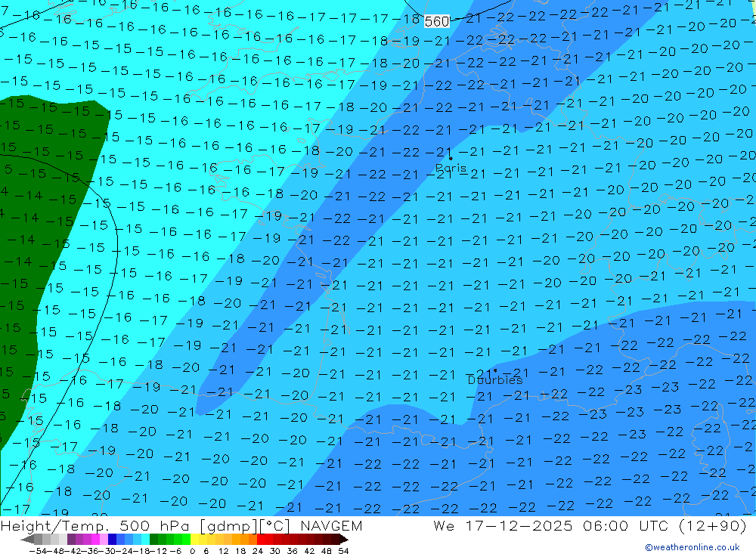The height and width of the screenshot is (554, 756).
Task: Click the left arrow end of color scale
Action: [x=27, y=540]
